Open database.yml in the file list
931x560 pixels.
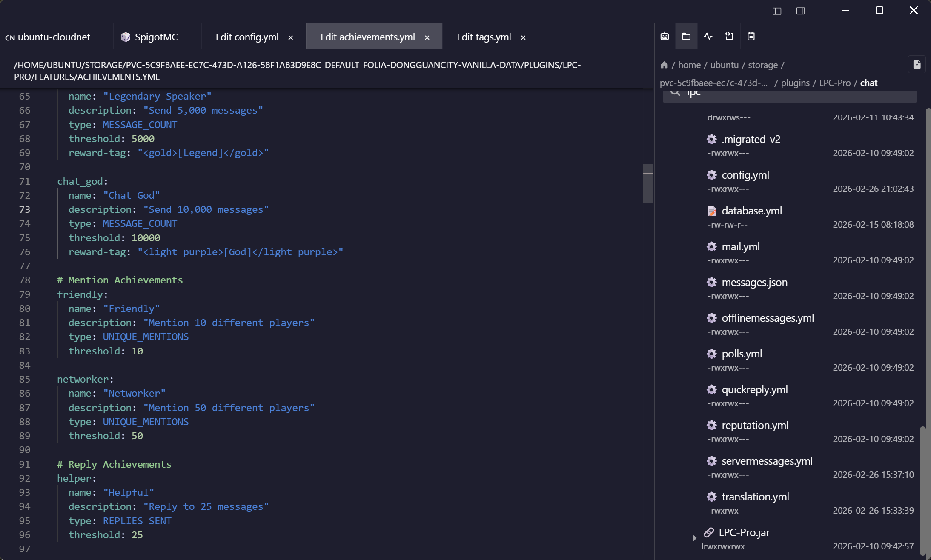(752, 211)
